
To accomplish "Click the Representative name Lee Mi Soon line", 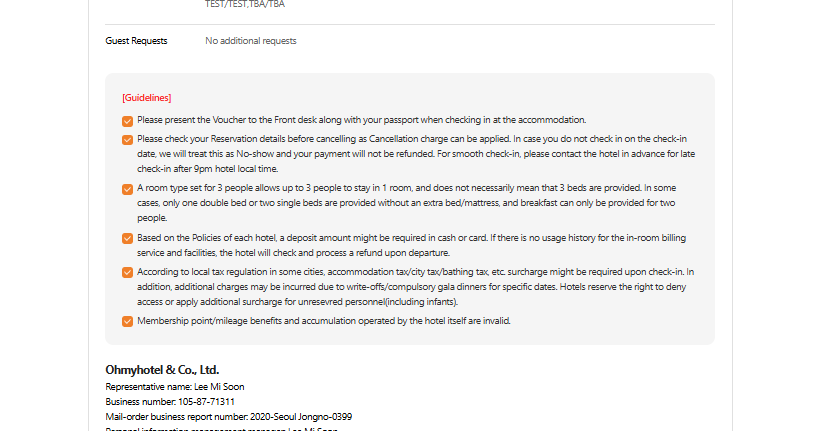I will pyautogui.click(x=175, y=387).
